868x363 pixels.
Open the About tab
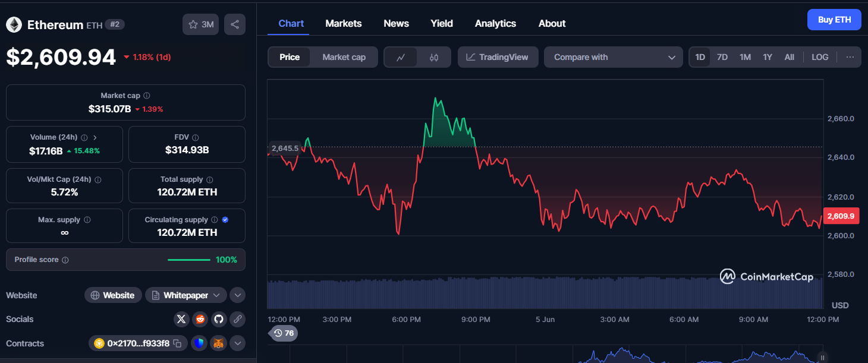552,23
